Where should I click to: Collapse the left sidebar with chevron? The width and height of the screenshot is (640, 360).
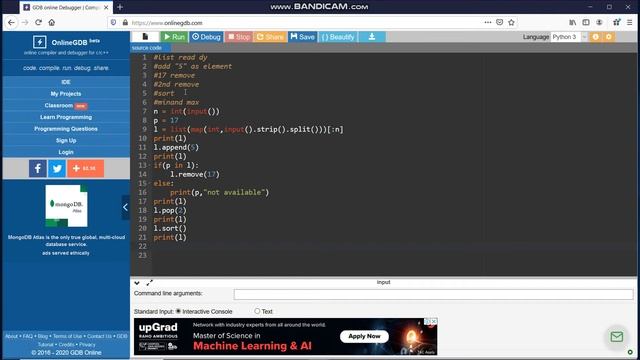(125, 207)
